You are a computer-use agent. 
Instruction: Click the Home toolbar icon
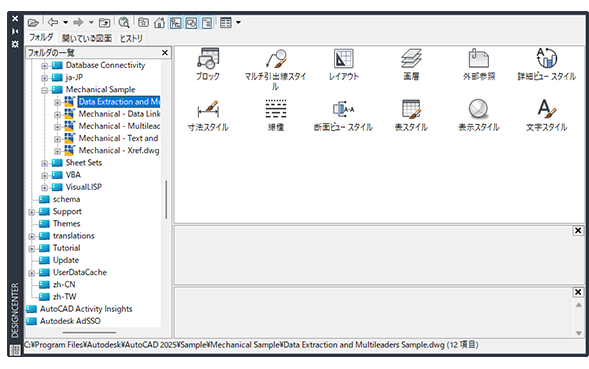pos(159,23)
